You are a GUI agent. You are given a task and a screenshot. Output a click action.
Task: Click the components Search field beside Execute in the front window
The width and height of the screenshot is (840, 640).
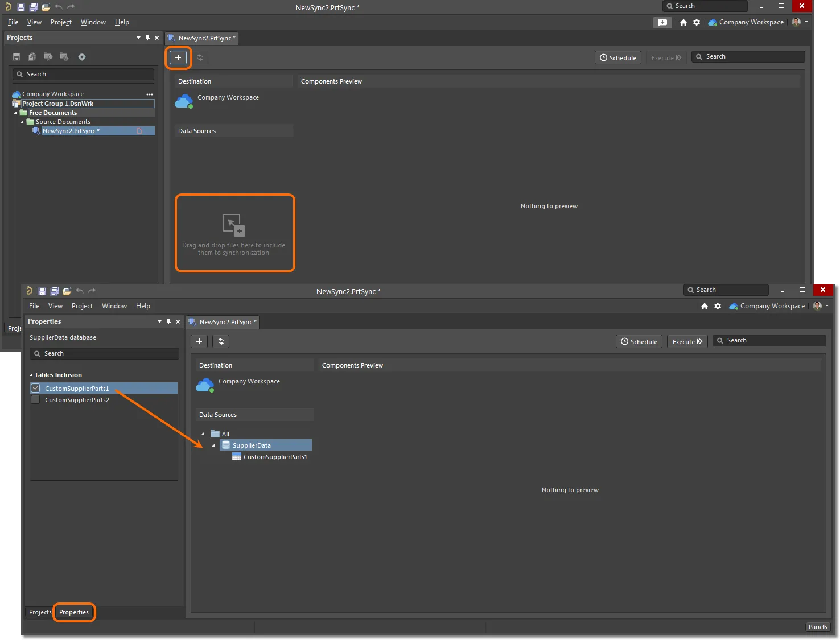(x=769, y=340)
